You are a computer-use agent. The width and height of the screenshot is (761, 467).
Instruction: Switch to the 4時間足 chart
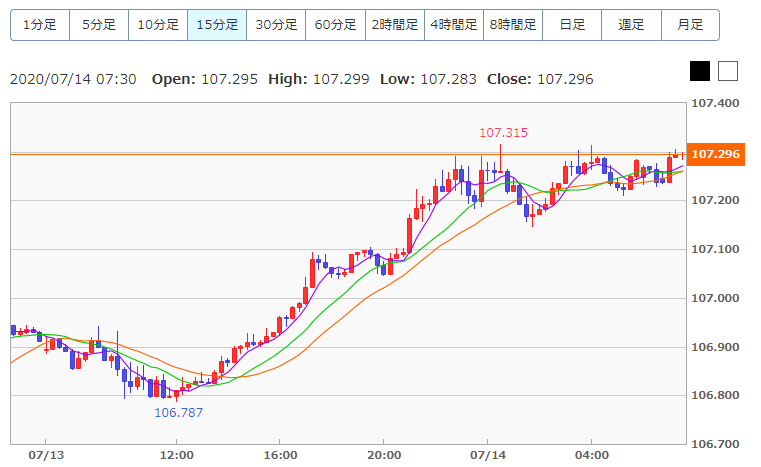click(x=454, y=25)
